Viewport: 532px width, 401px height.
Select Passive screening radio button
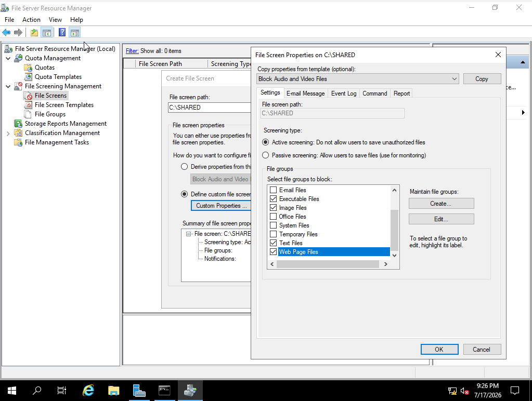point(266,155)
